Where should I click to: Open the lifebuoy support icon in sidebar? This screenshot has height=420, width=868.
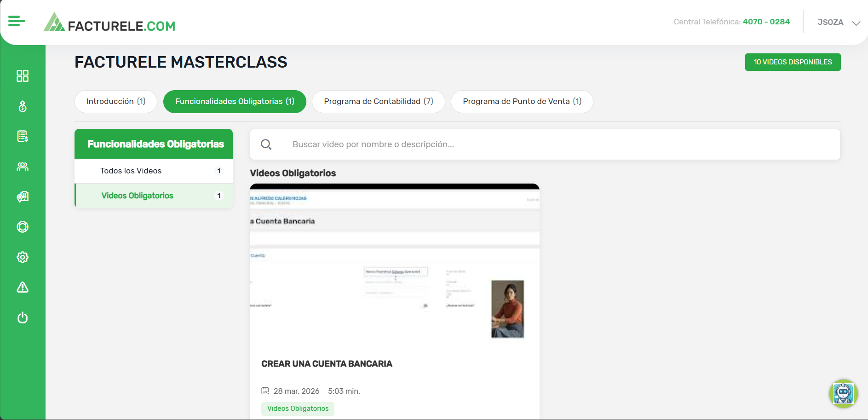[x=23, y=227]
